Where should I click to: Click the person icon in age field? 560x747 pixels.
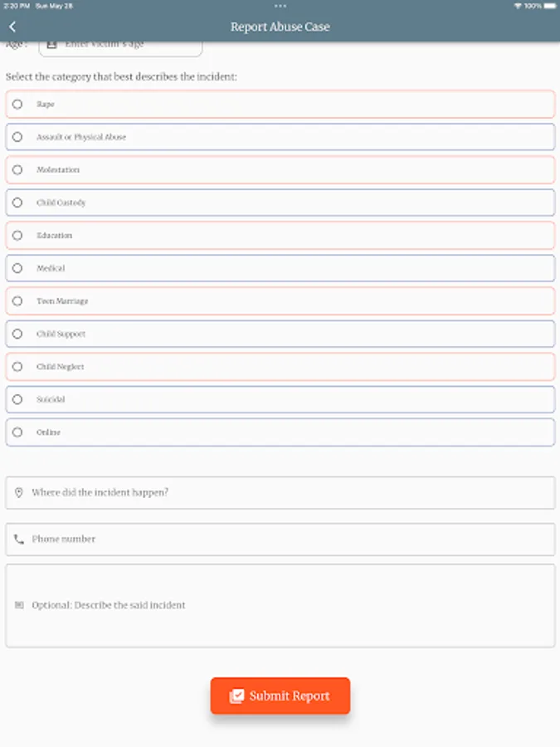pos(52,44)
